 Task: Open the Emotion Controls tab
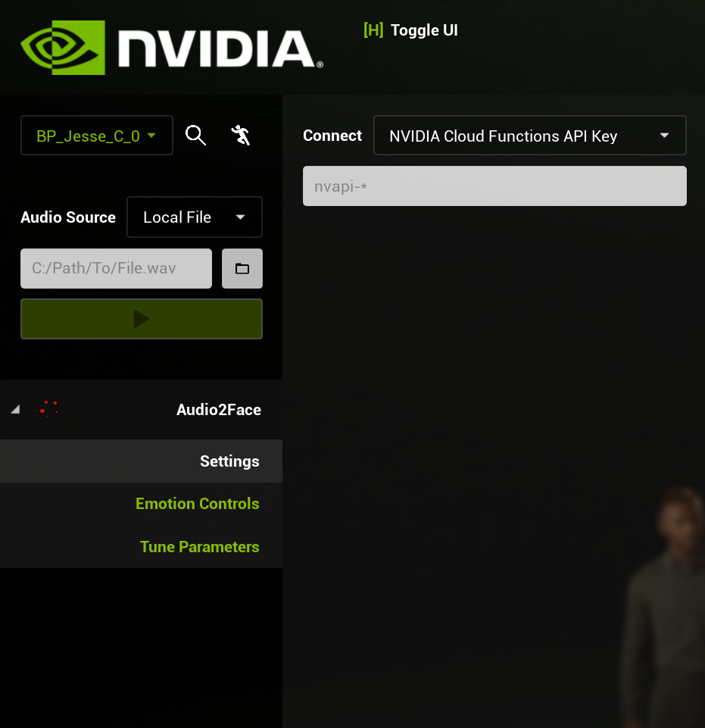tap(141, 504)
